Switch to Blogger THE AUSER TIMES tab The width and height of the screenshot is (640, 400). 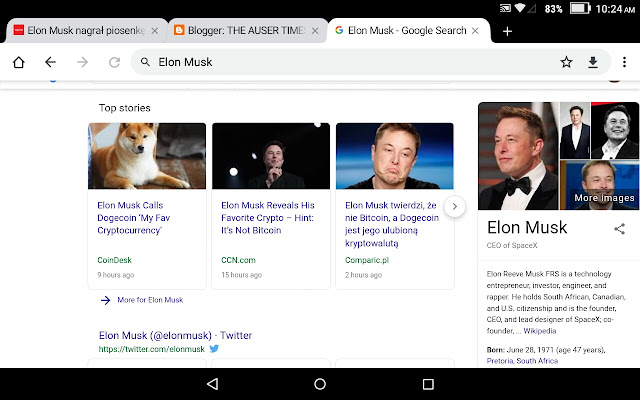click(247, 31)
